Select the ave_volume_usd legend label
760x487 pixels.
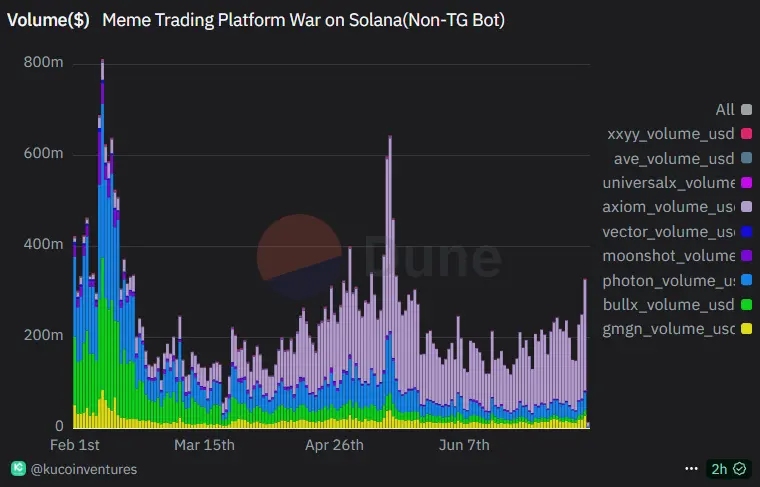tap(674, 158)
